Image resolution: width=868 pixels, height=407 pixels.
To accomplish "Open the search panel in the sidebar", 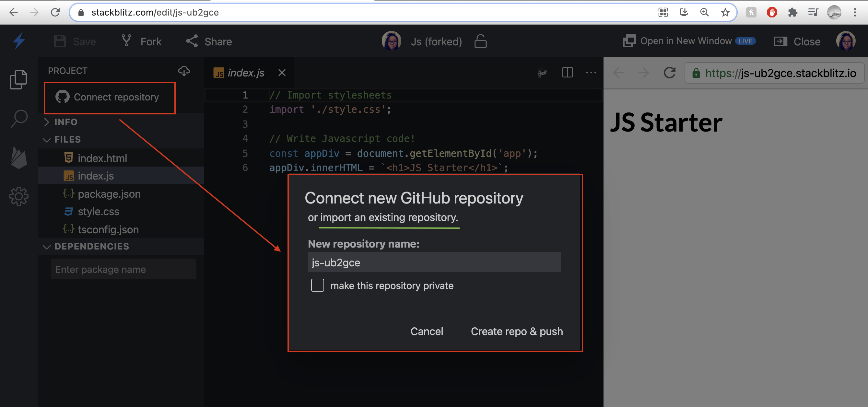I will click(x=19, y=118).
